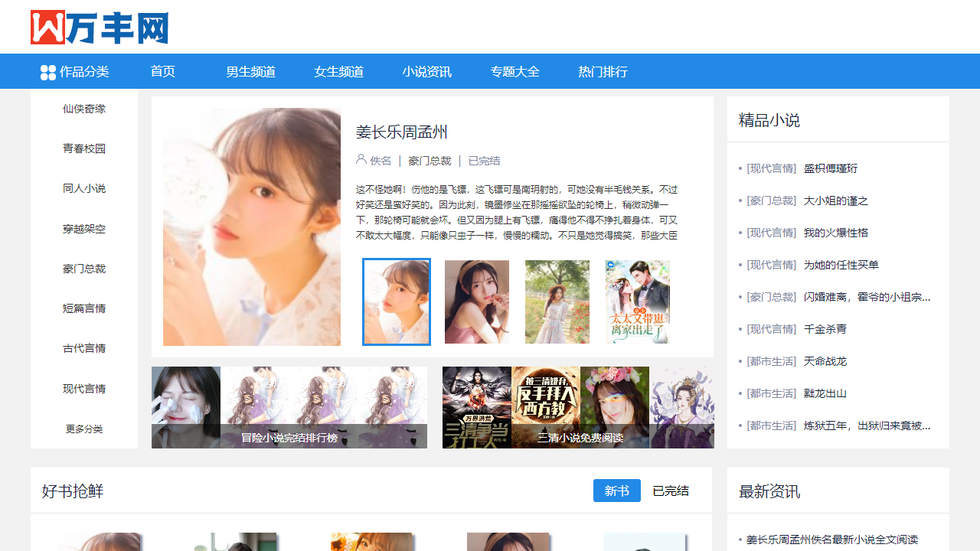
Task: Open the novel 为她的任性买单
Action: click(x=841, y=265)
